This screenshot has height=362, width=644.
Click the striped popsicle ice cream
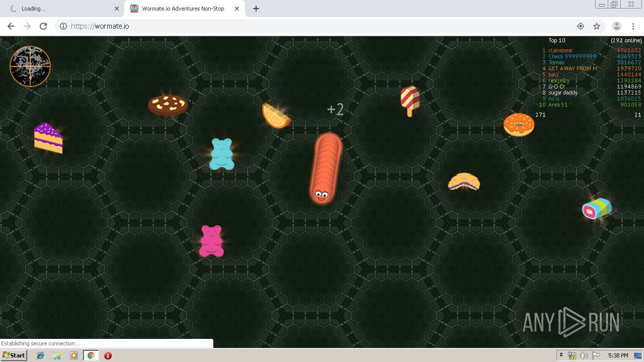coord(410,101)
